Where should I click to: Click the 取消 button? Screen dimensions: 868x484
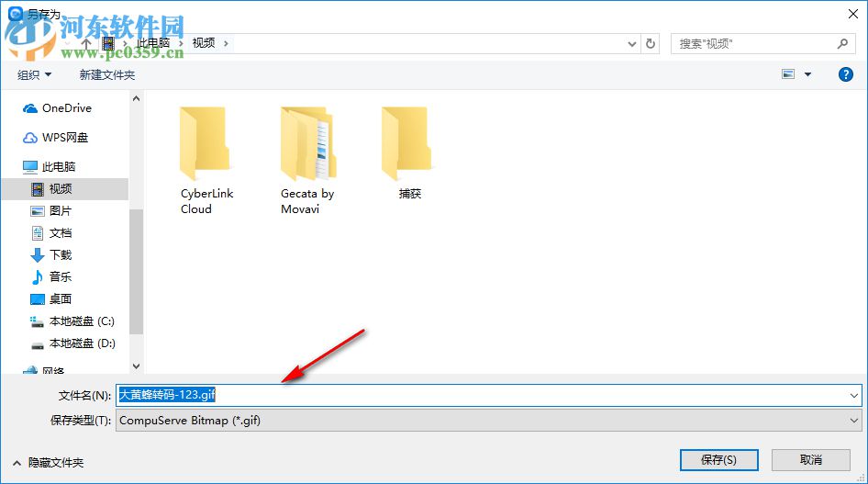(811, 459)
